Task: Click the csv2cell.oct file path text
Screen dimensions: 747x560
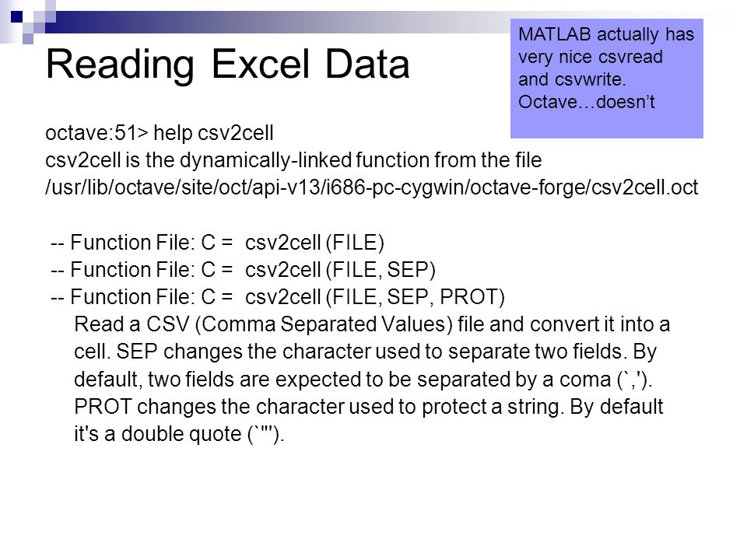Action: pos(372,187)
